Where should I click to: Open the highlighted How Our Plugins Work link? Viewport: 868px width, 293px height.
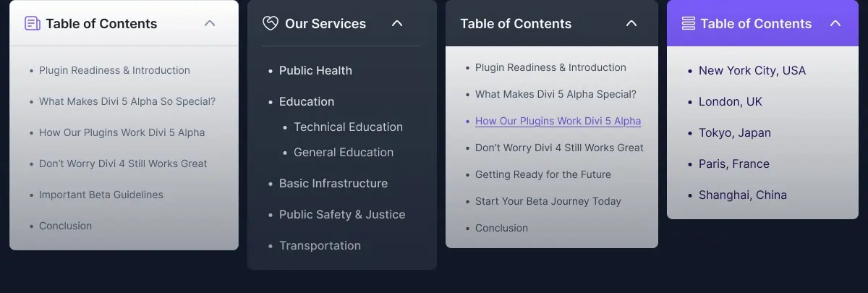[x=558, y=121]
